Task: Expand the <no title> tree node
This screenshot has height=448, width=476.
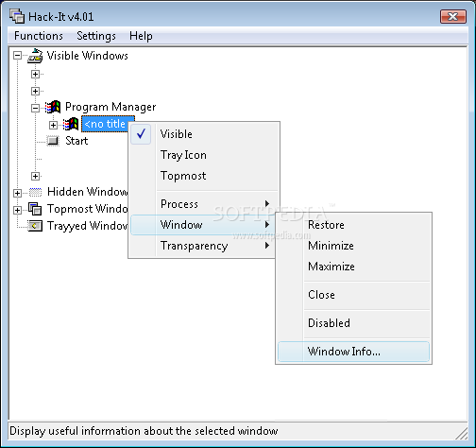Action: pyautogui.click(x=53, y=125)
